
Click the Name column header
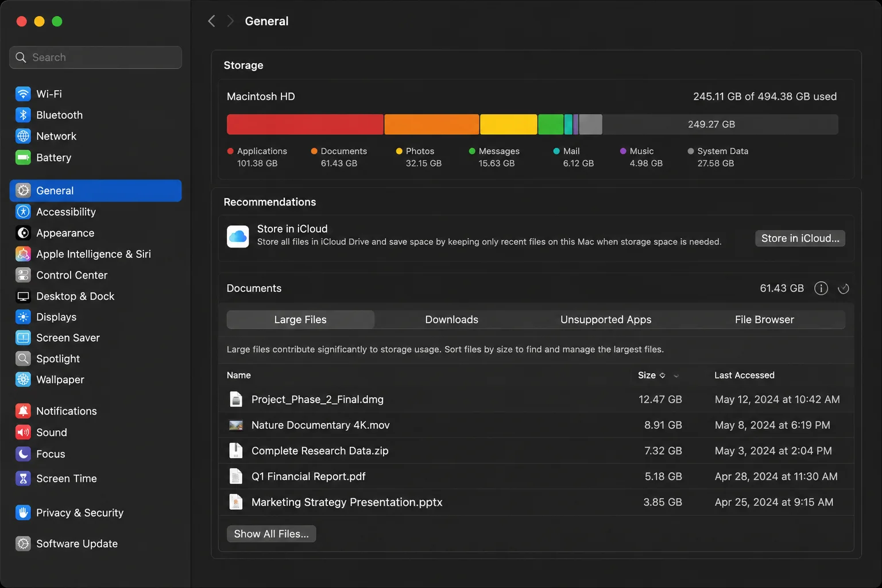(x=239, y=375)
